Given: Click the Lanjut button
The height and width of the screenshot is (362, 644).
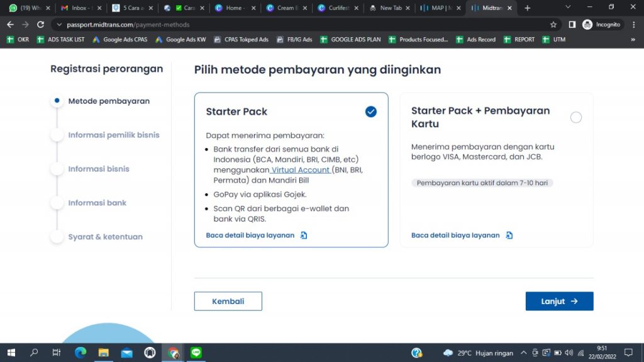Looking at the screenshot, I should 559,301.
